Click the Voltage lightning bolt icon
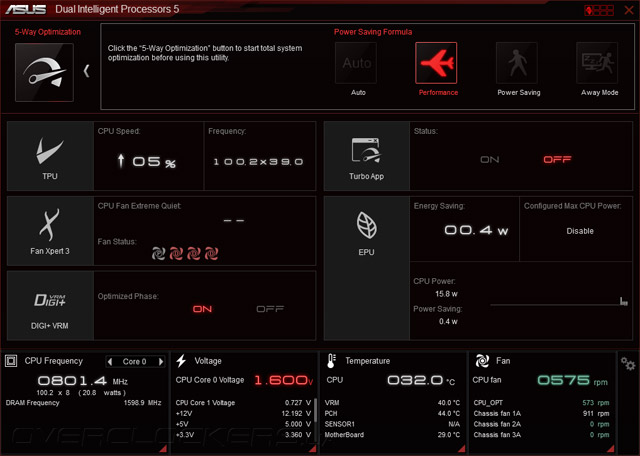 181,361
